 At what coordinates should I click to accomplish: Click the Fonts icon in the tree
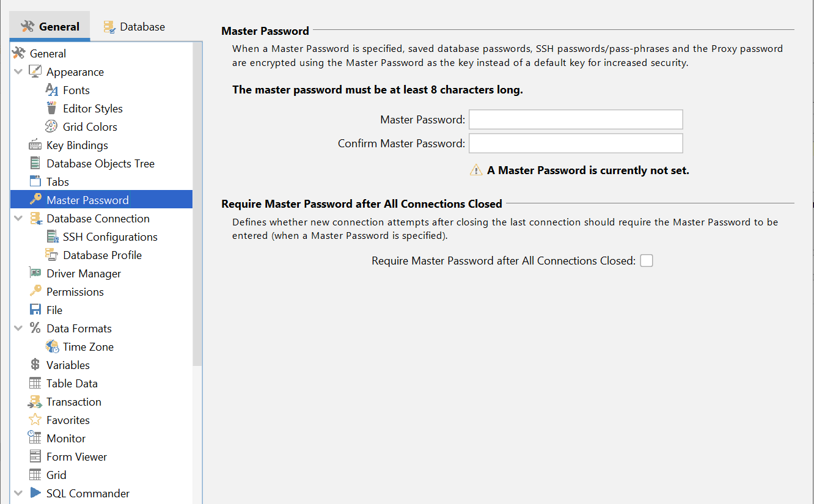52,90
